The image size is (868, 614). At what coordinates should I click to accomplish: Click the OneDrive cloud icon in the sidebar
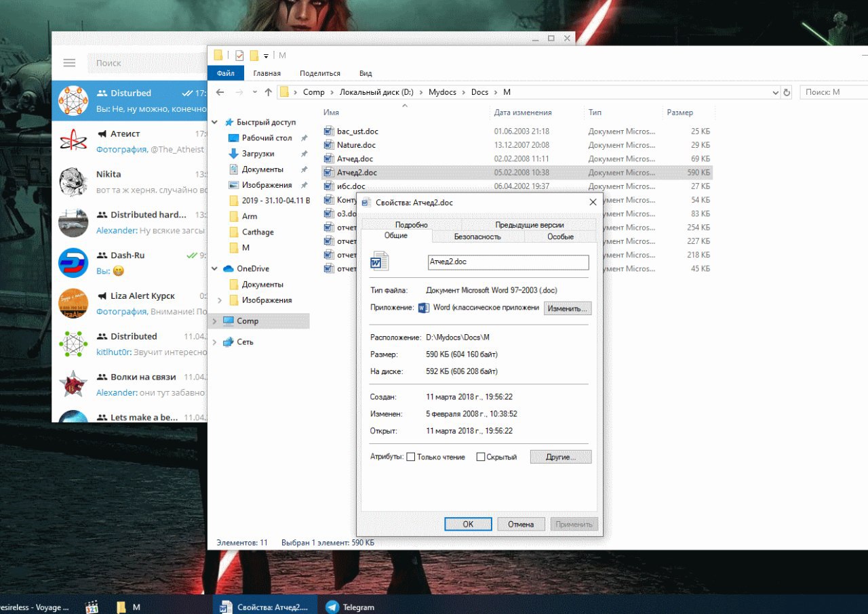pos(229,269)
